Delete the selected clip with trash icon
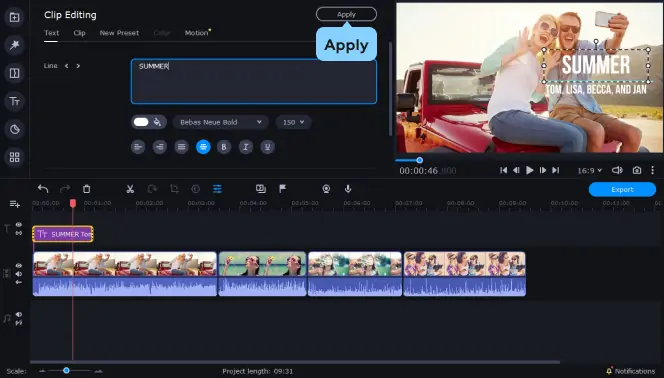Image resolution: width=664 pixels, height=378 pixels. pyautogui.click(x=86, y=189)
